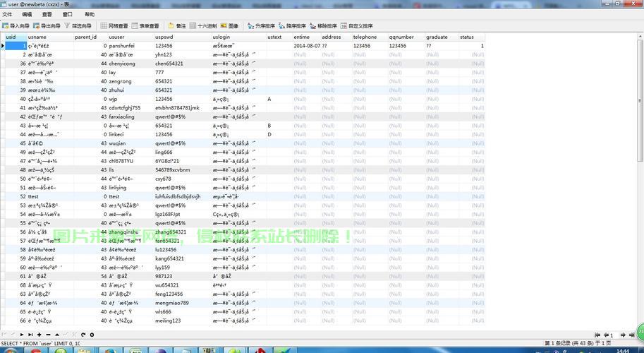Click the SELECT * FROM user status text
644x353 pixels.
pyautogui.click(x=41, y=343)
